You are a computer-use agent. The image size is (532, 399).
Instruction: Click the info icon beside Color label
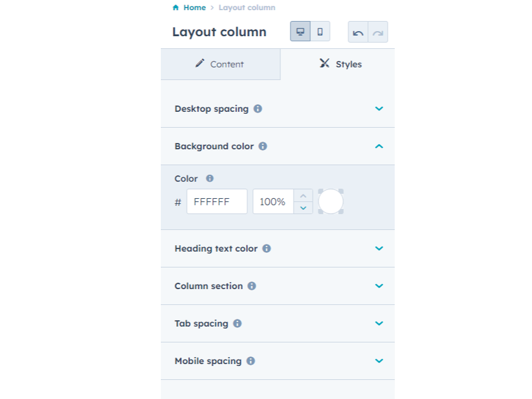pos(210,179)
